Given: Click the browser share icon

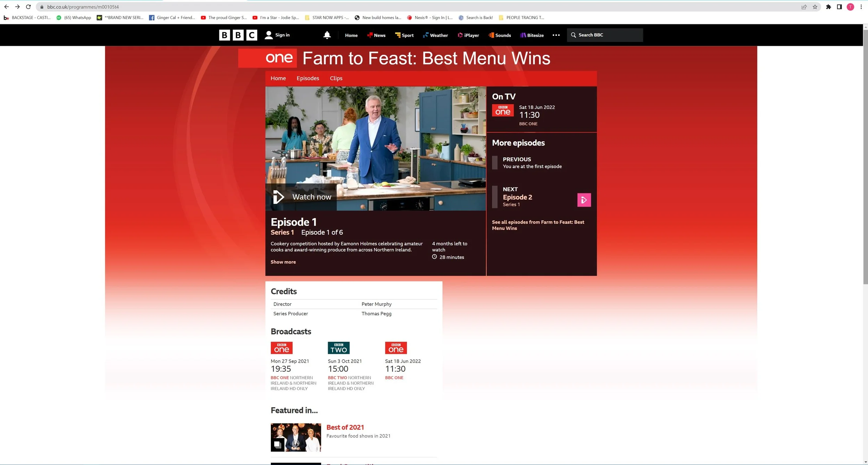Looking at the screenshot, I should coord(804,7).
